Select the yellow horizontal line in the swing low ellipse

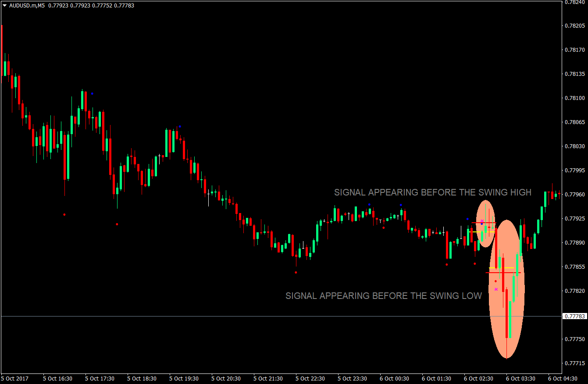tap(501, 268)
